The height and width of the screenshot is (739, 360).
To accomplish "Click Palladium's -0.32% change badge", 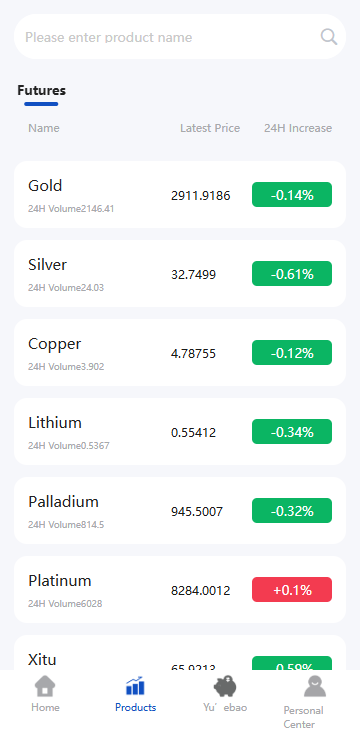I will (x=292, y=511).
